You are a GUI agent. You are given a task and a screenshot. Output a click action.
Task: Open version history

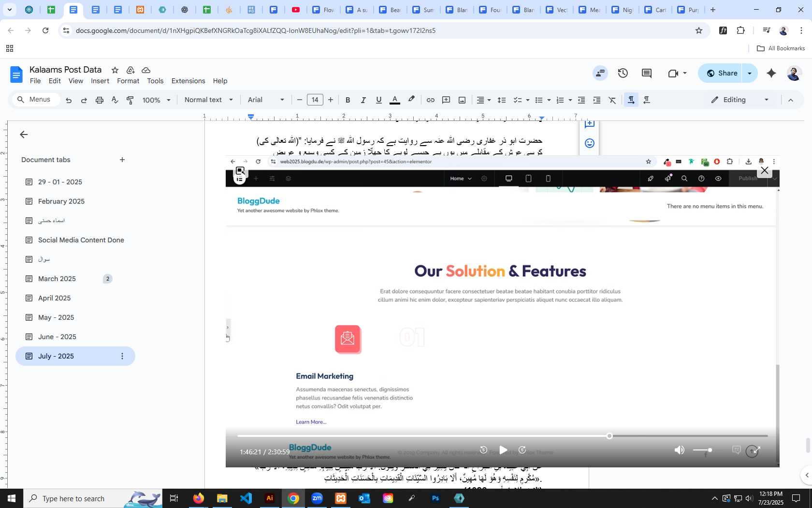623,73
